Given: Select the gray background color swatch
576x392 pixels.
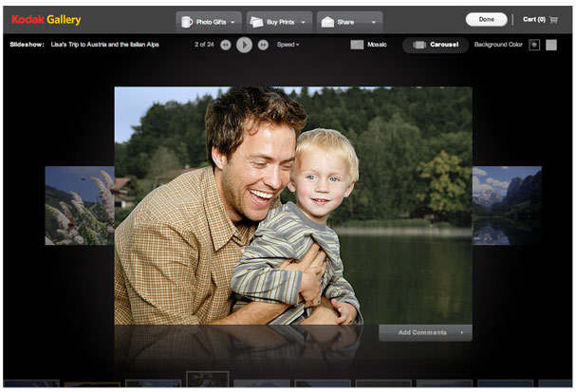Looking at the screenshot, I should tap(551, 45).
